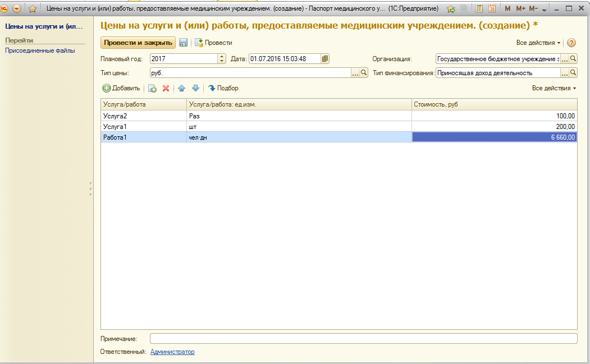The width and height of the screenshot is (590, 364).
Task: Click the favorites star icon in title bar
Action: [x=33, y=8]
